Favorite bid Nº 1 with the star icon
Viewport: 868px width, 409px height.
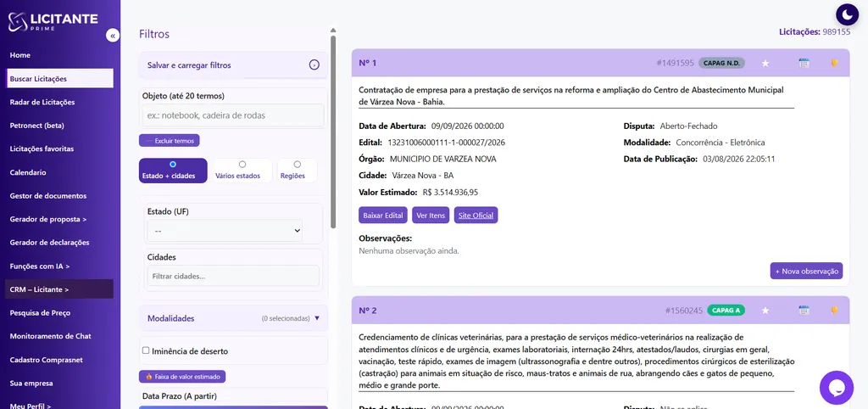click(x=765, y=63)
